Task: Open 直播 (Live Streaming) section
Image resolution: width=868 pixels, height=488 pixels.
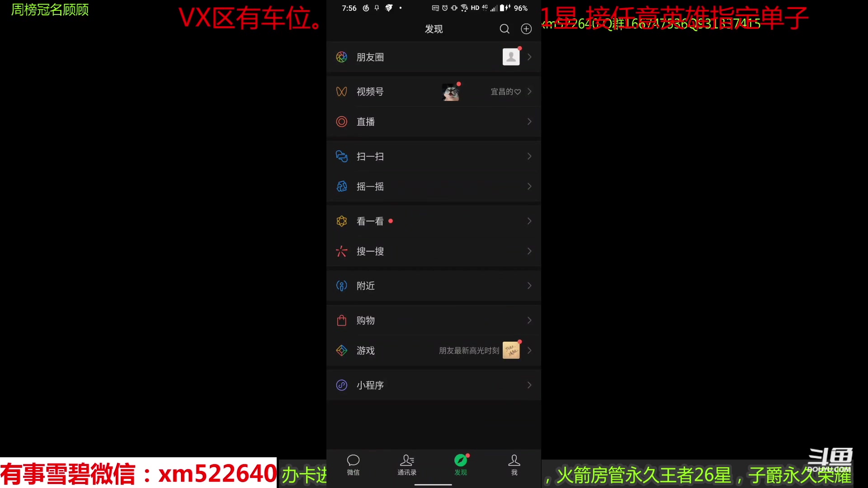Action: pyautogui.click(x=434, y=122)
